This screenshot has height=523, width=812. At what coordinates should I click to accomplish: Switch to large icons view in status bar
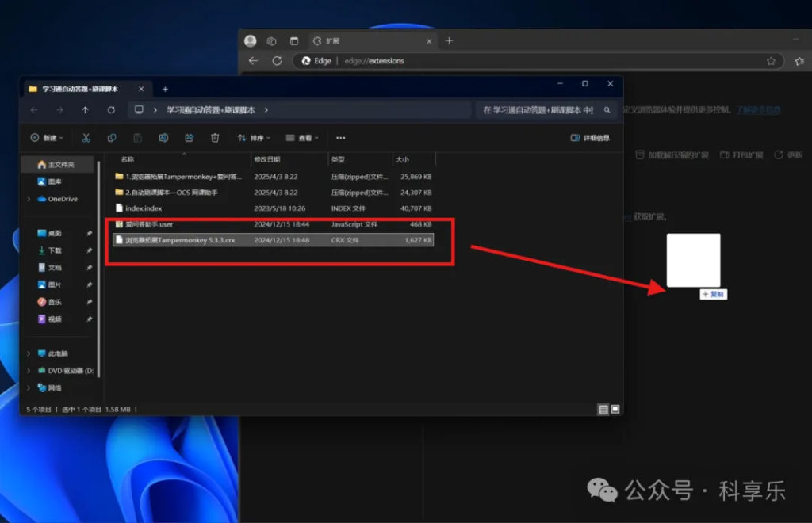(615, 409)
